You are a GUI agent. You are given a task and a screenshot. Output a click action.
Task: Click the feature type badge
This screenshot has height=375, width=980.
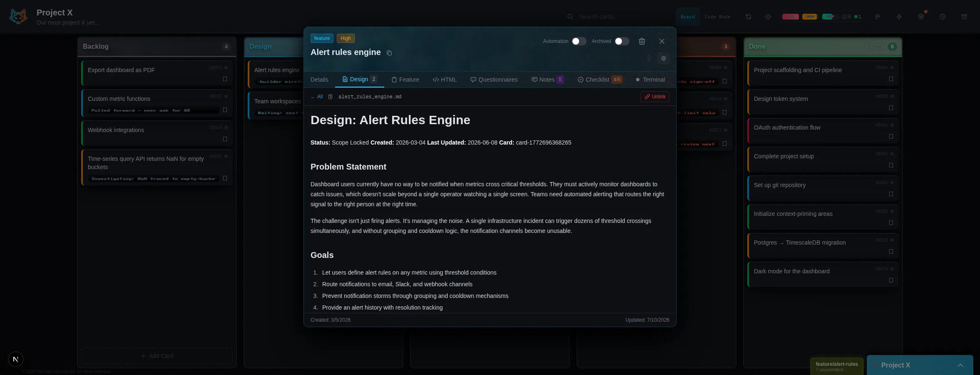[322, 38]
